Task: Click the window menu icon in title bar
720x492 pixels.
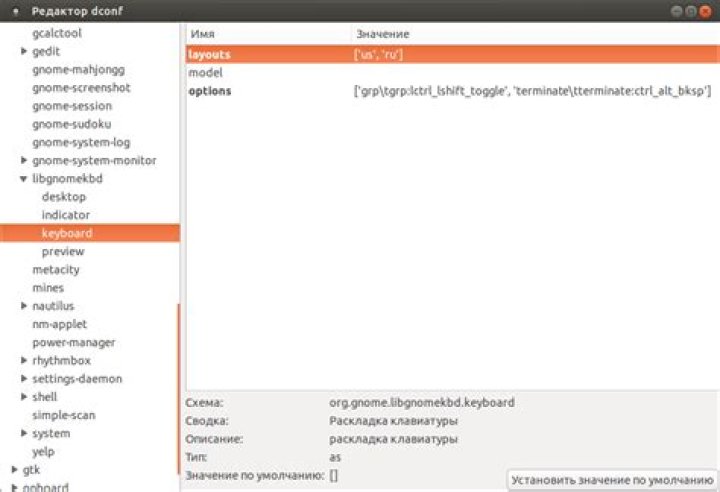Action: 16,11
